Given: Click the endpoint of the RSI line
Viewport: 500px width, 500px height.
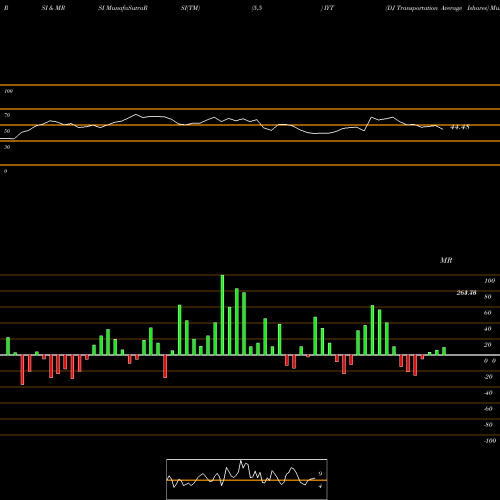Looking at the screenshot, I should click(443, 129).
